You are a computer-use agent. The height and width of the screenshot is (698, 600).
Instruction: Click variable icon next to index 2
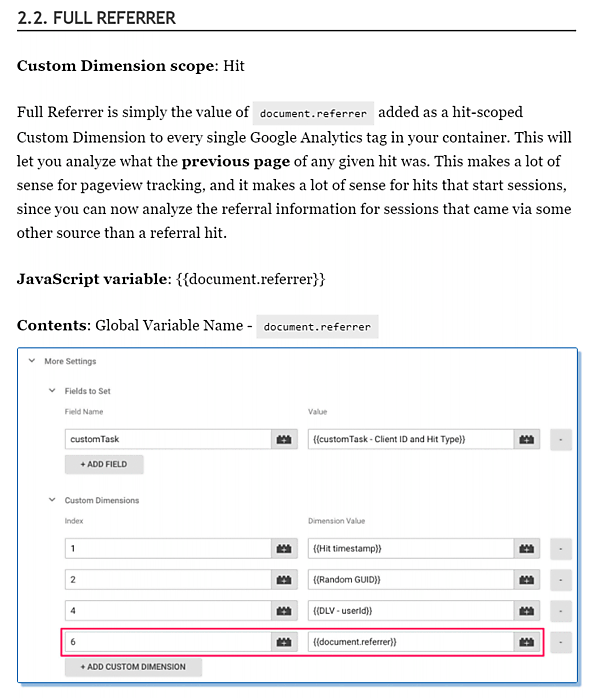[284, 579]
